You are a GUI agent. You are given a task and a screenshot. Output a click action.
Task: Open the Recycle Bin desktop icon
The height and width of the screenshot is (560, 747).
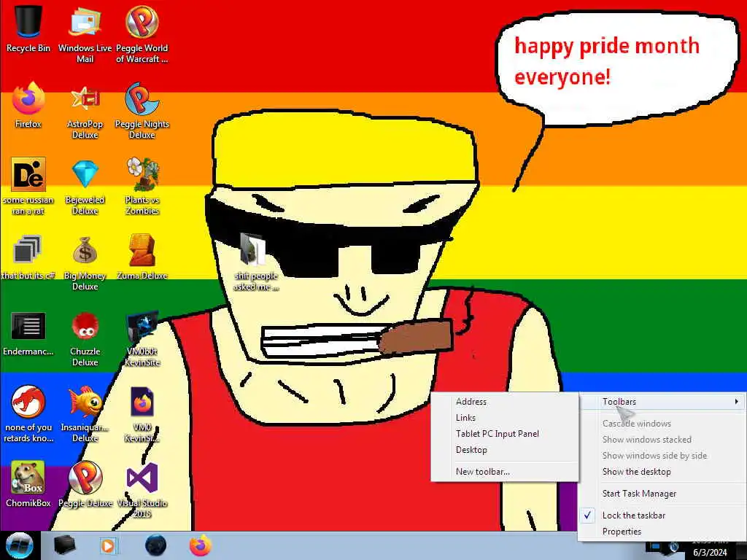click(28, 29)
